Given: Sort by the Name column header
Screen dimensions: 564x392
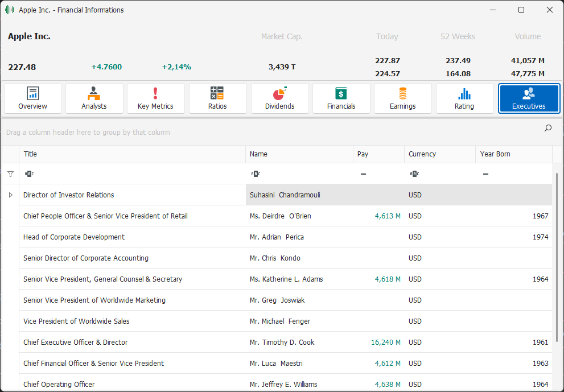Looking at the screenshot, I should [x=299, y=154].
